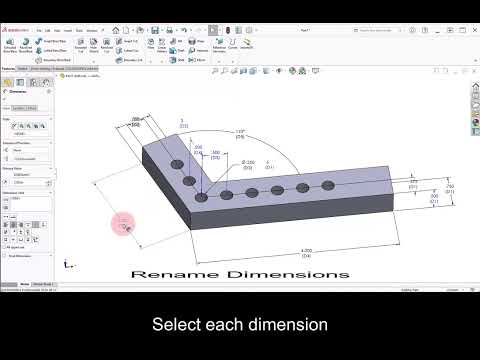Open the View menu

(57, 30)
